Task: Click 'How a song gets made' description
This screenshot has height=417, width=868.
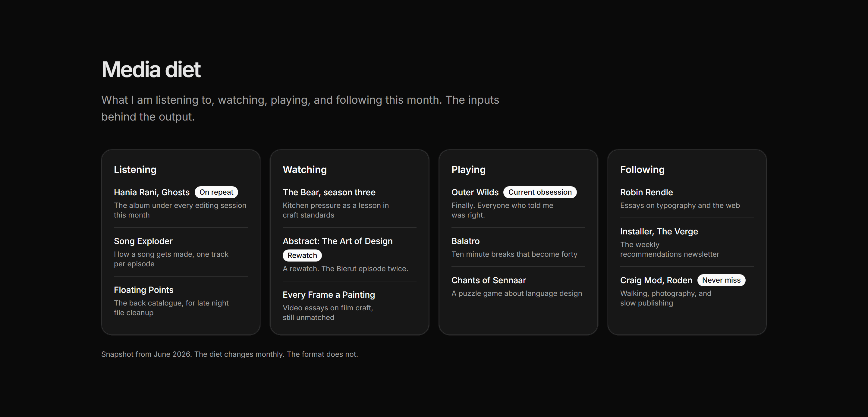Action: 171,259
